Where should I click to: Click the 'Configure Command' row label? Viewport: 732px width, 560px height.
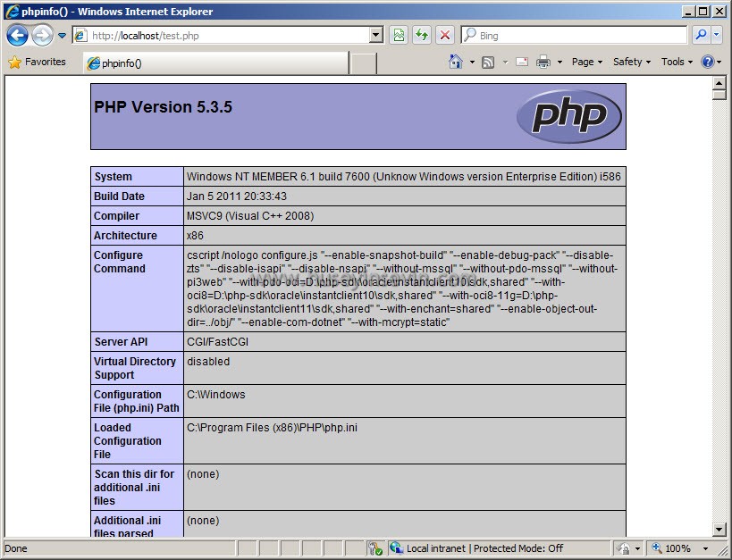[120, 262]
